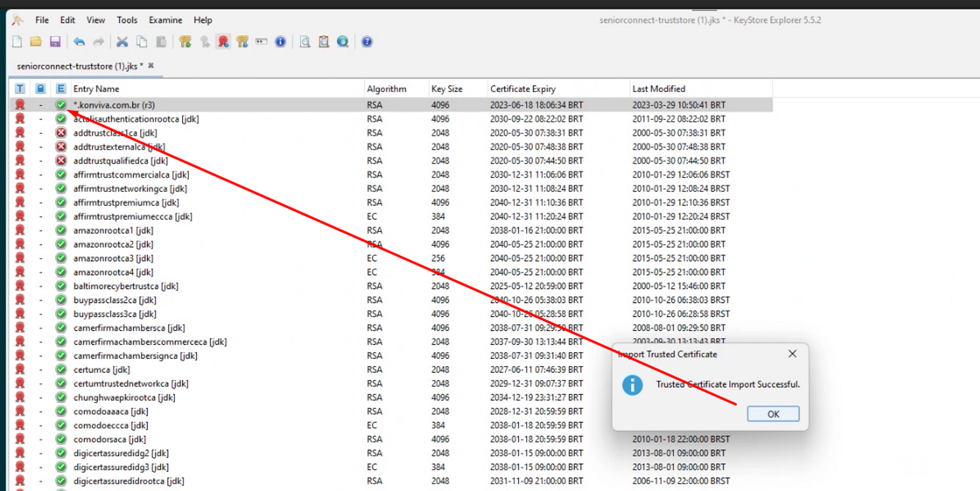Sort entries by Last Modified column

[x=701, y=89]
